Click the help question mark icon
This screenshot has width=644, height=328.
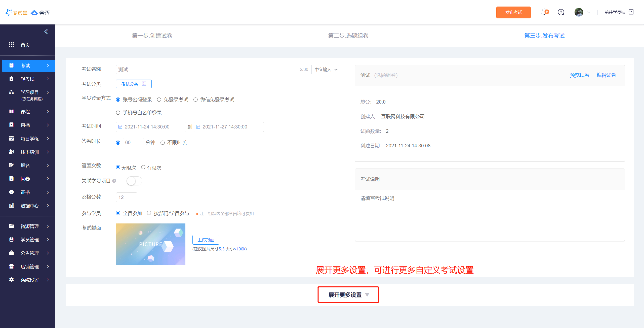point(561,12)
